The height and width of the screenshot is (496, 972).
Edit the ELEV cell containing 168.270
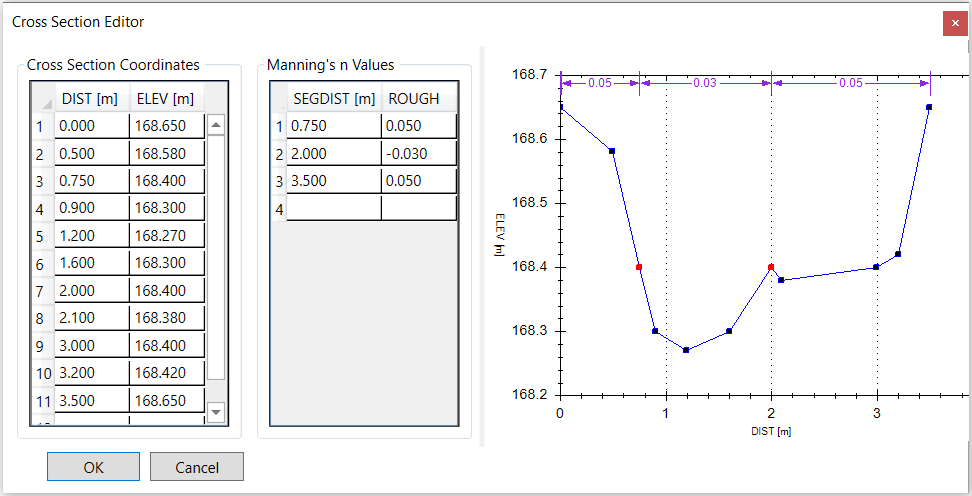click(x=166, y=237)
